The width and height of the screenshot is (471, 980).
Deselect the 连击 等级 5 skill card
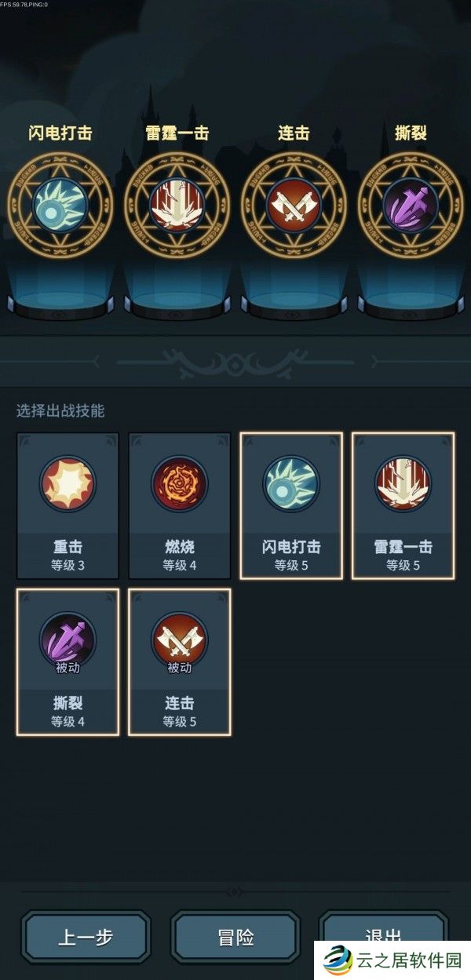pyautogui.click(x=180, y=662)
